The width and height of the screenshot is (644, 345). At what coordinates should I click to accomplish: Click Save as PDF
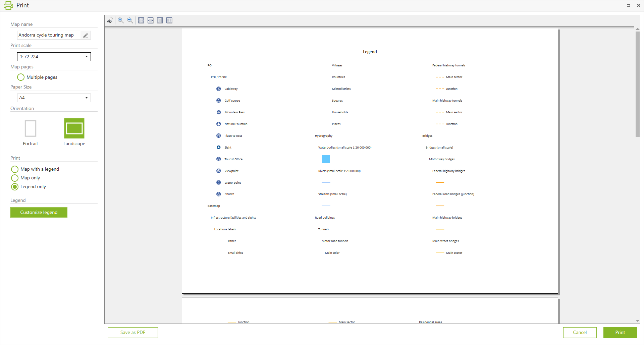pyautogui.click(x=133, y=333)
